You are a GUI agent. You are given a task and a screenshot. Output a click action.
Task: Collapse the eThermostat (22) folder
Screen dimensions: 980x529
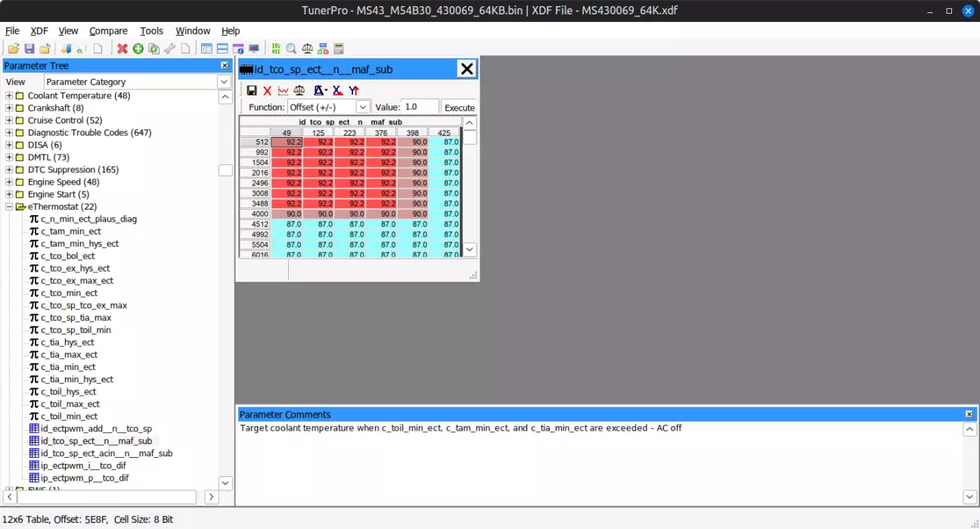pyautogui.click(x=9, y=207)
